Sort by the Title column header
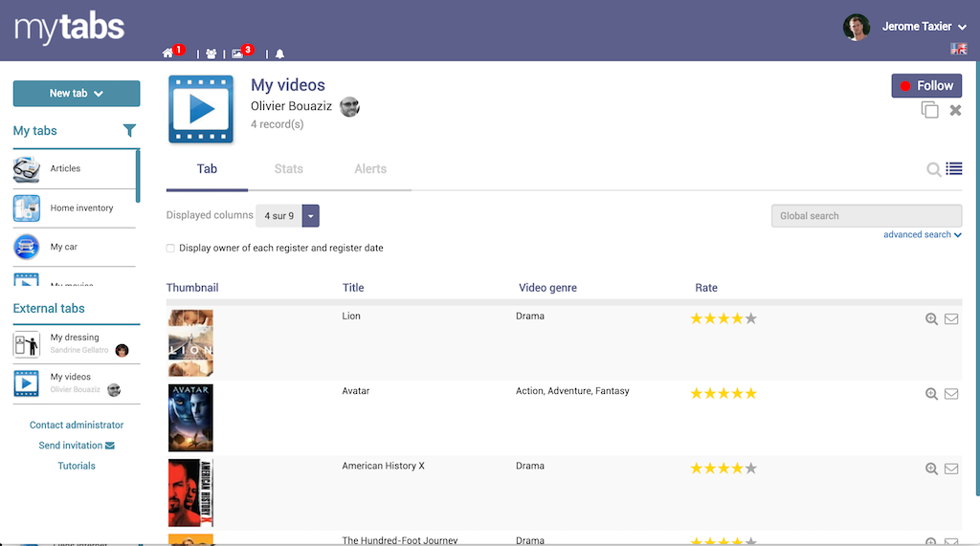 (353, 288)
